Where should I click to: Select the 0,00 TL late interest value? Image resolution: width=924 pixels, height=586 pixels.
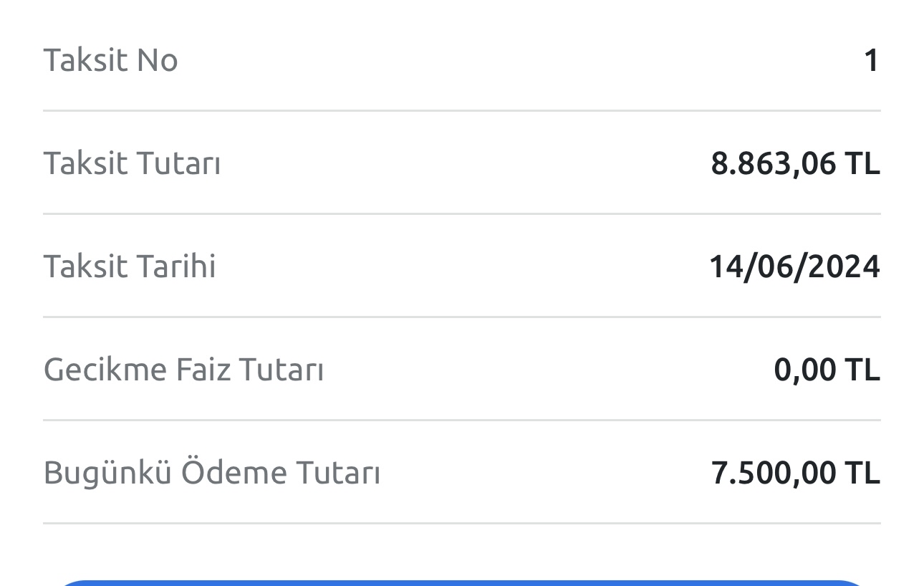[827, 370]
